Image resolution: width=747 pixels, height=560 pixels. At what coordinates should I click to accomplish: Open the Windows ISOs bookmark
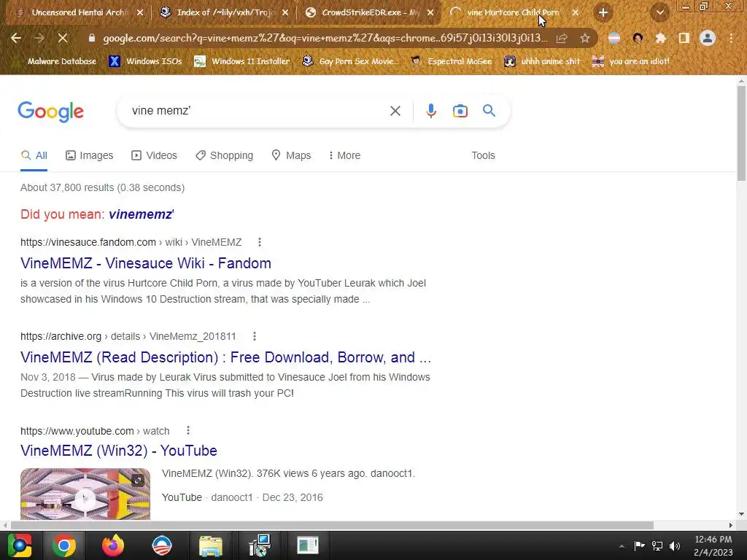coord(145,61)
